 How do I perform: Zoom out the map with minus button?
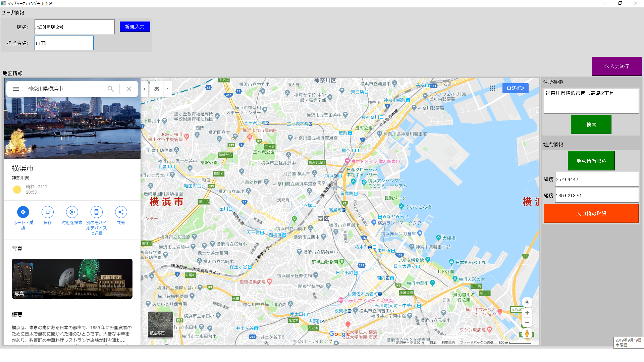pos(527,322)
